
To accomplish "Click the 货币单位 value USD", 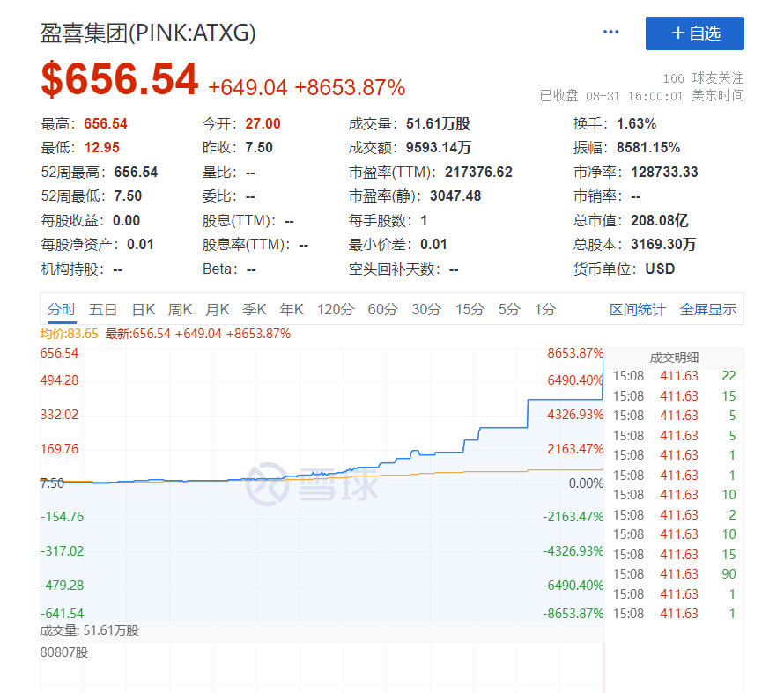I will 660,269.
